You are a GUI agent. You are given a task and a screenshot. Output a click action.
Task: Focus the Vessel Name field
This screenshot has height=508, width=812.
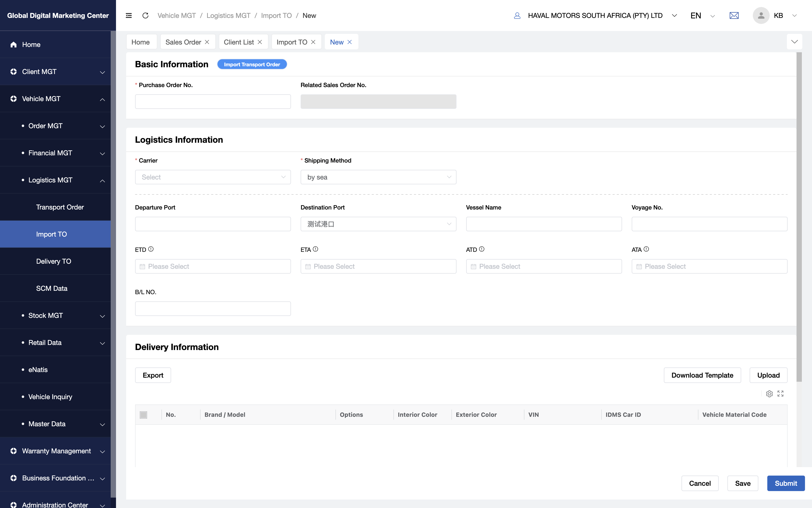pos(544,224)
